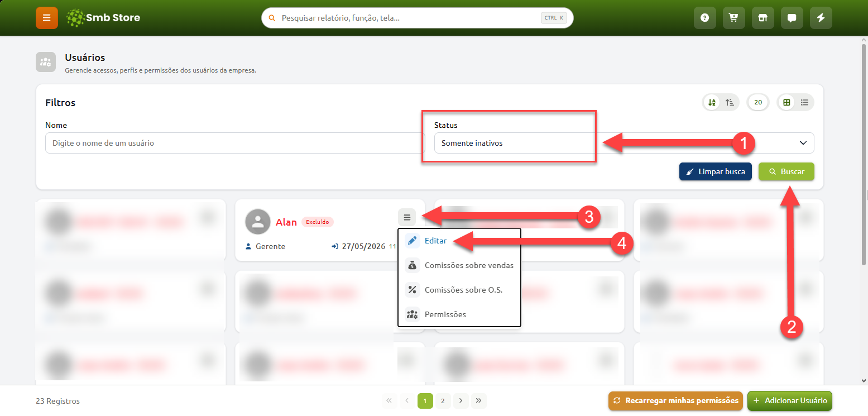This screenshot has width=868, height=416.
Task: Click the Buscar search button
Action: (786, 171)
